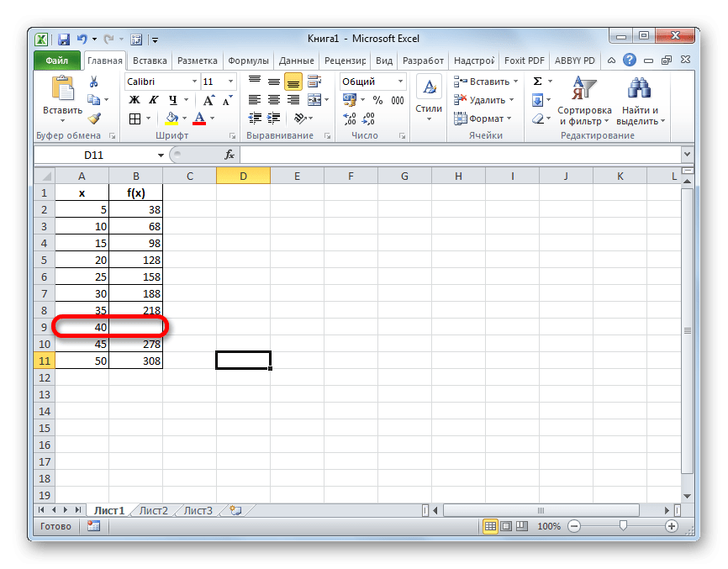Click the thousands separator 000 icon
Viewport: 728px width, 569px height.
398,100
